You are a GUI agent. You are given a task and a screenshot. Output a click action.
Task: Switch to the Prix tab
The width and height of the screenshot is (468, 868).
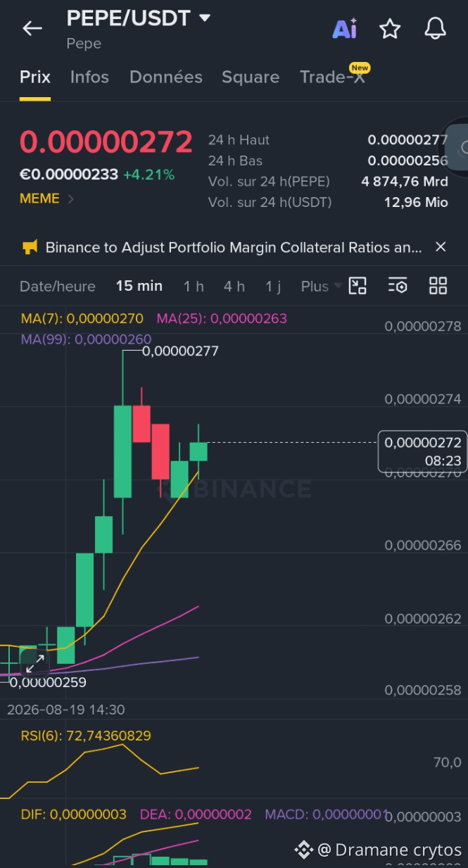click(x=35, y=77)
